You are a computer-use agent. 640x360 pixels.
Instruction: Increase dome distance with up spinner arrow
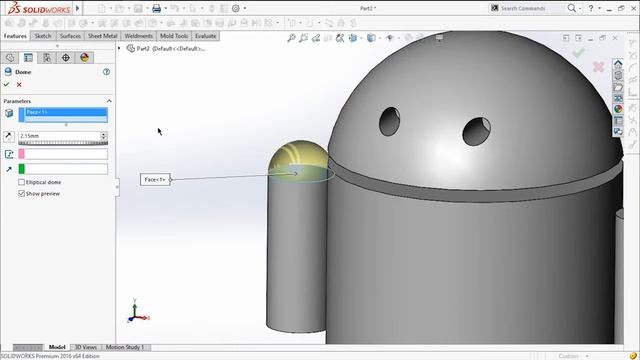click(104, 134)
